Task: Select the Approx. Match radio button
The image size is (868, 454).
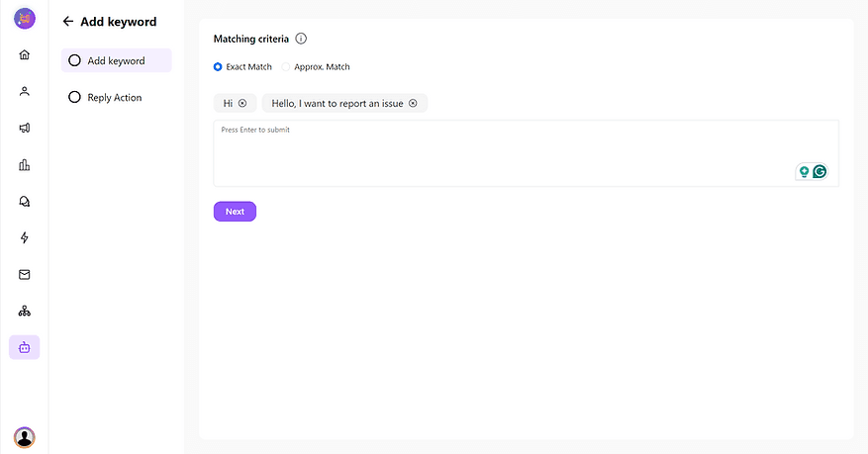Action: [286, 67]
